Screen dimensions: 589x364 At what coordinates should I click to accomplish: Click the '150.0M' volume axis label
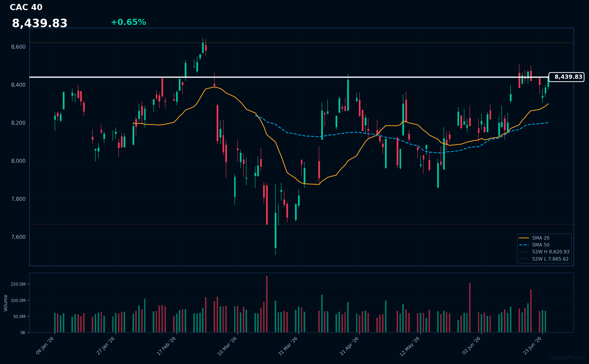point(18,284)
